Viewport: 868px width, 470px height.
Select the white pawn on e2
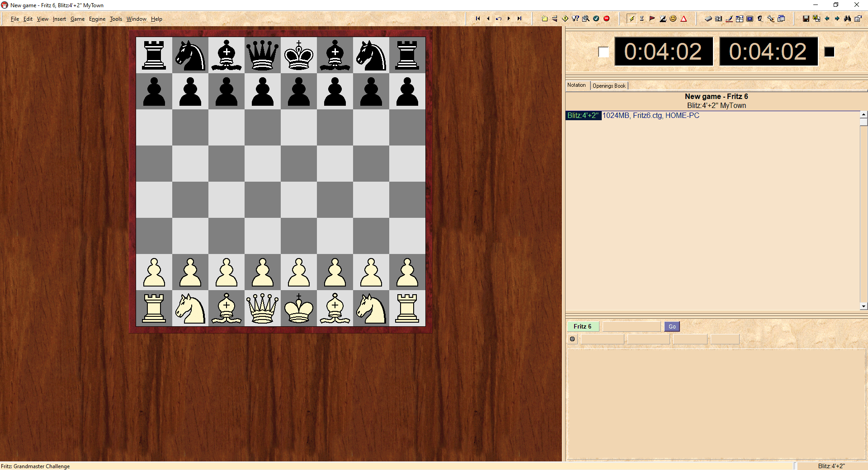pos(299,273)
